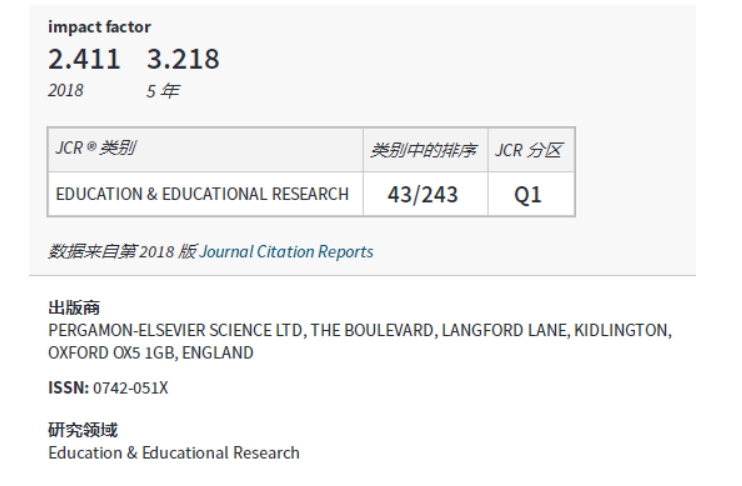The width and height of the screenshot is (742, 486).
Task: Select 'Education & Educational Research' research area text
Action: pos(174,453)
